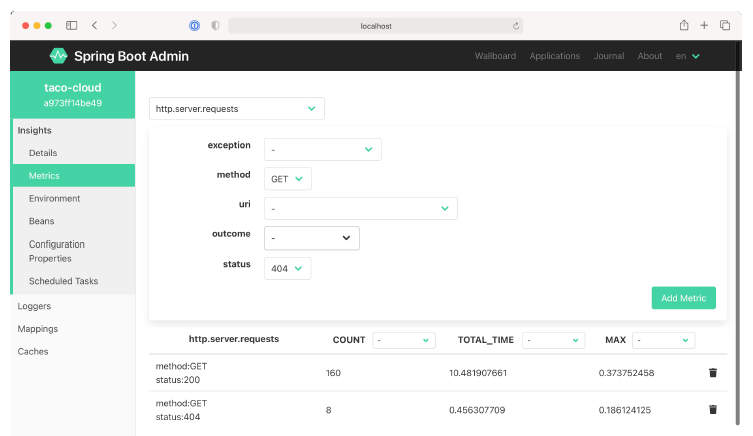Delete the status:200 metric row
This screenshot has width=753, height=436.
point(713,372)
